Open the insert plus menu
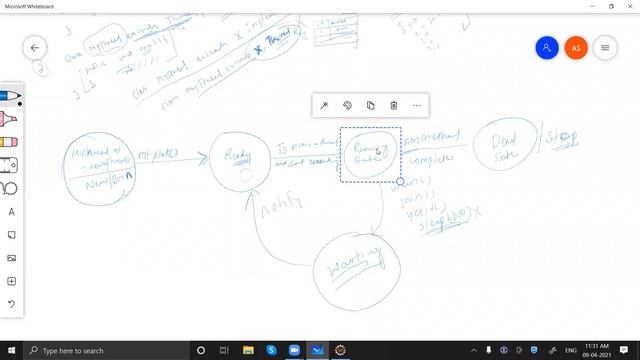The height and width of the screenshot is (360, 640). [x=11, y=281]
